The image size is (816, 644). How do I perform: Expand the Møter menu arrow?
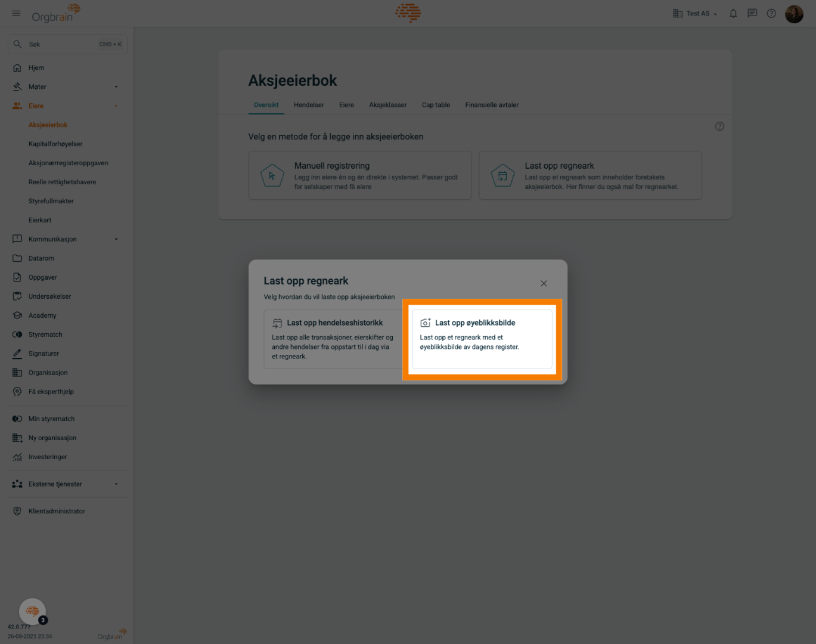(x=116, y=87)
